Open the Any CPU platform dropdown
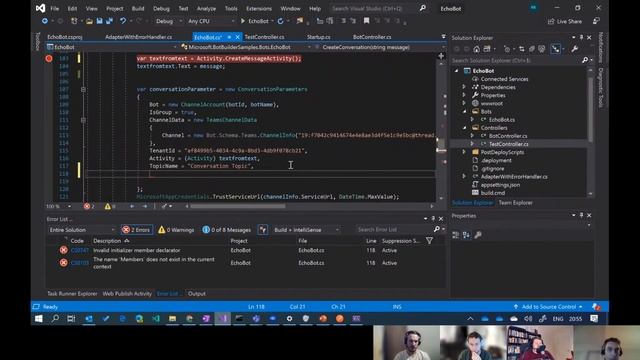This screenshot has height=360, width=640. tap(211, 21)
